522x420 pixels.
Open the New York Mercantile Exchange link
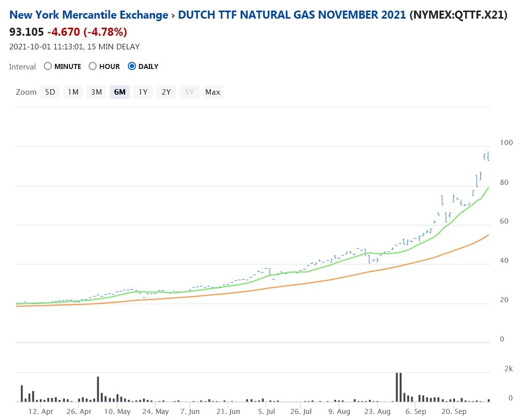pos(89,15)
